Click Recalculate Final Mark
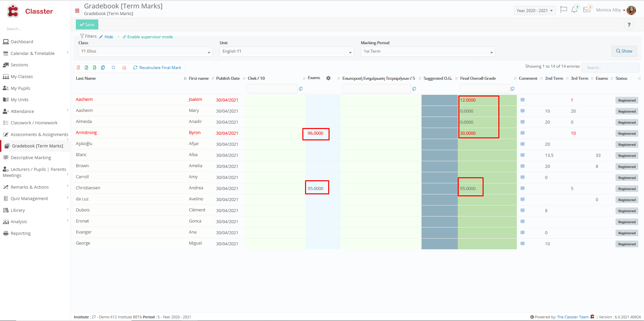644x321 pixels. (x=157, y=68)
